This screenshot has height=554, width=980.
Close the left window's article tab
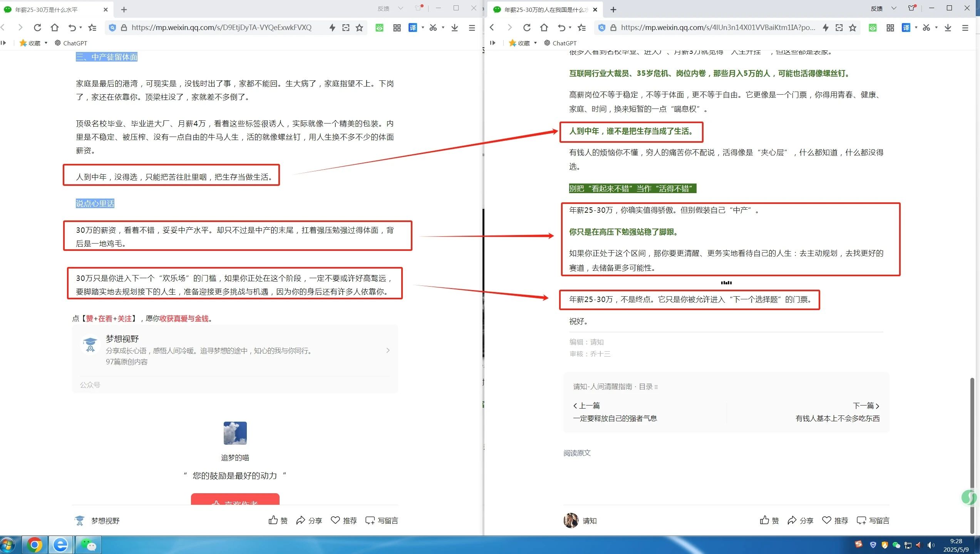point(106,10)
